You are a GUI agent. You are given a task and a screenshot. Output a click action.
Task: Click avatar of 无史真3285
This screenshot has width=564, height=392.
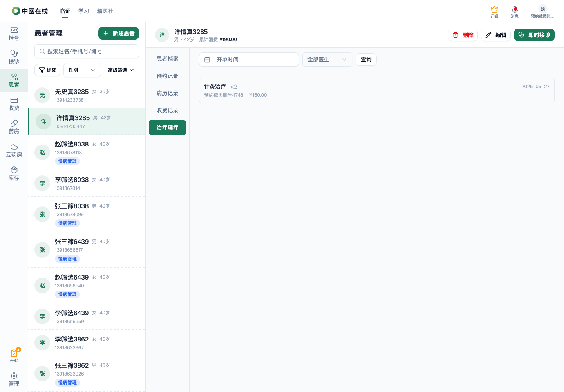42,95
